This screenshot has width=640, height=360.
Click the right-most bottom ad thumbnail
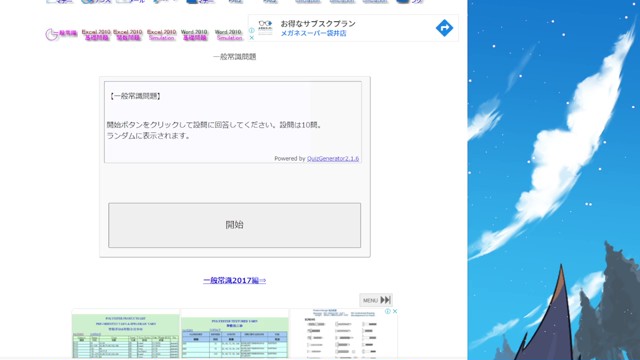point(343,334)
